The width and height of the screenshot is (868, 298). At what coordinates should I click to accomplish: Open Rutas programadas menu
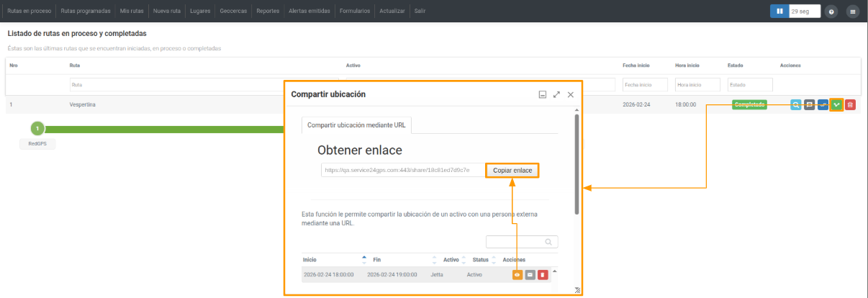pyautogui.click(x=86, y=12)
